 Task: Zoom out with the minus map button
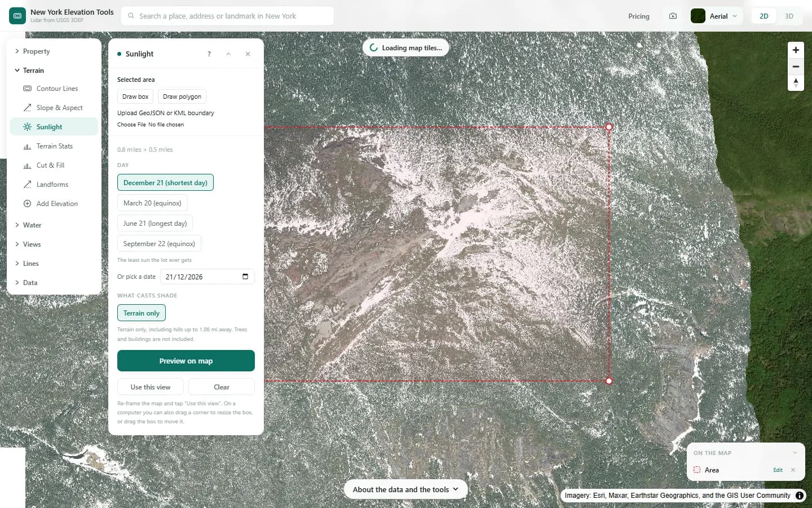(796, 67)
